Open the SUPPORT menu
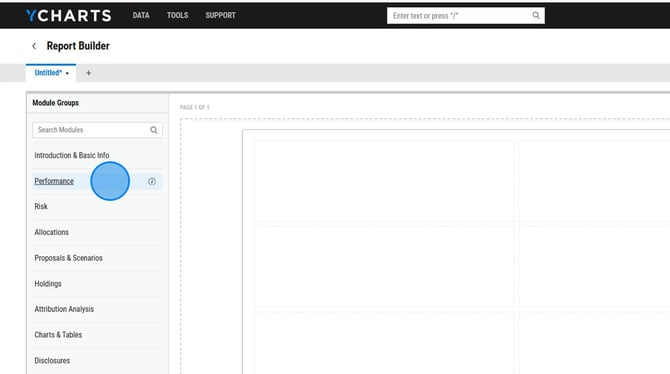This screenshot has width=670, height=374. pyautogui.click(x=220, y=15)
